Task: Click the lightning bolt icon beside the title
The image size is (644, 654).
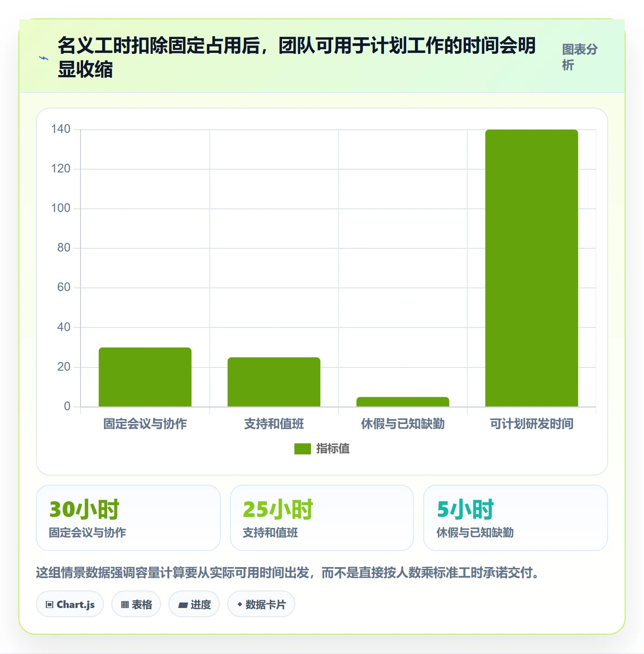Action: [x=44, y=58]
